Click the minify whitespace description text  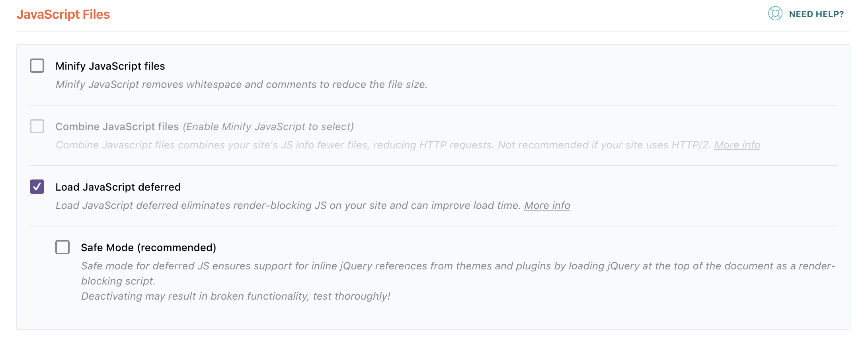click(x=241, y=84)
